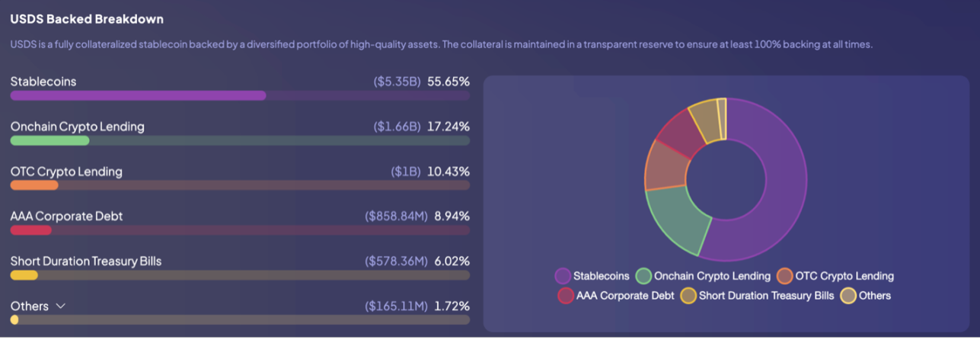Screen dimensions: 980x340
Task: Click the Others legend circle
Action: (x=848, y=296)
